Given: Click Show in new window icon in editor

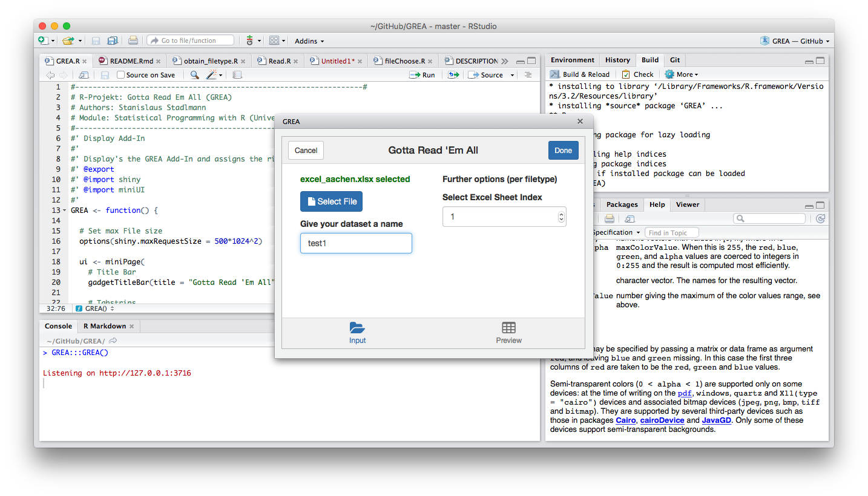Looking at the screenshot, I should click(x=84, y=75).
